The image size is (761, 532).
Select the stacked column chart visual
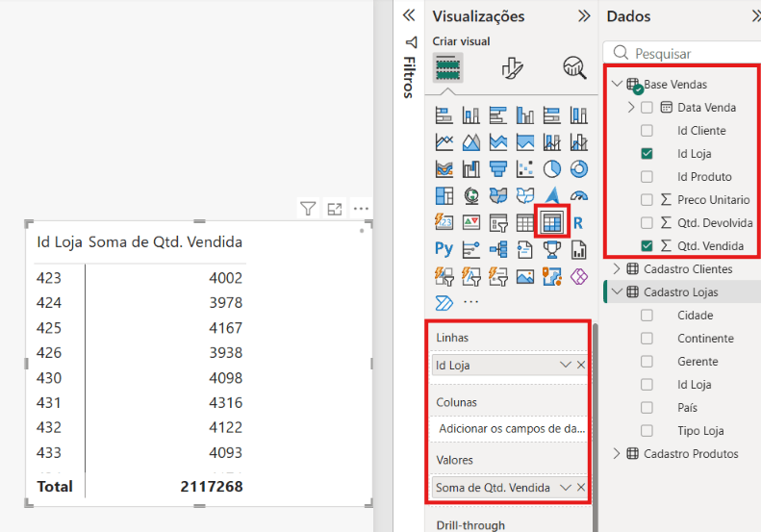pos(470,115)
